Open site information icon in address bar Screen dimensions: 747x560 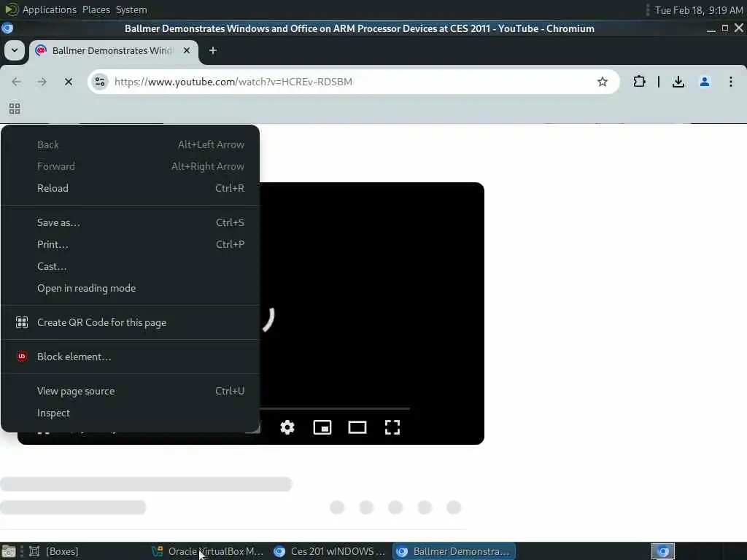tap(99, 82)
